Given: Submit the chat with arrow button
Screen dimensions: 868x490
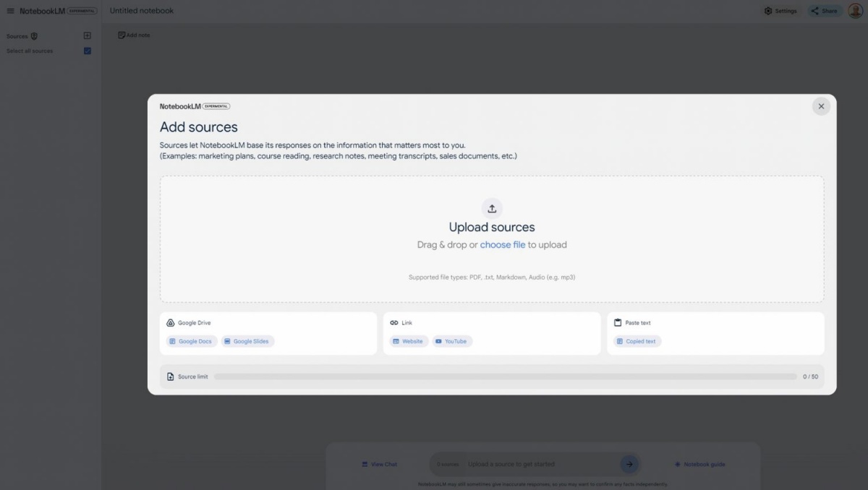Looking at the screenshot, I should [x=629, y=464].
